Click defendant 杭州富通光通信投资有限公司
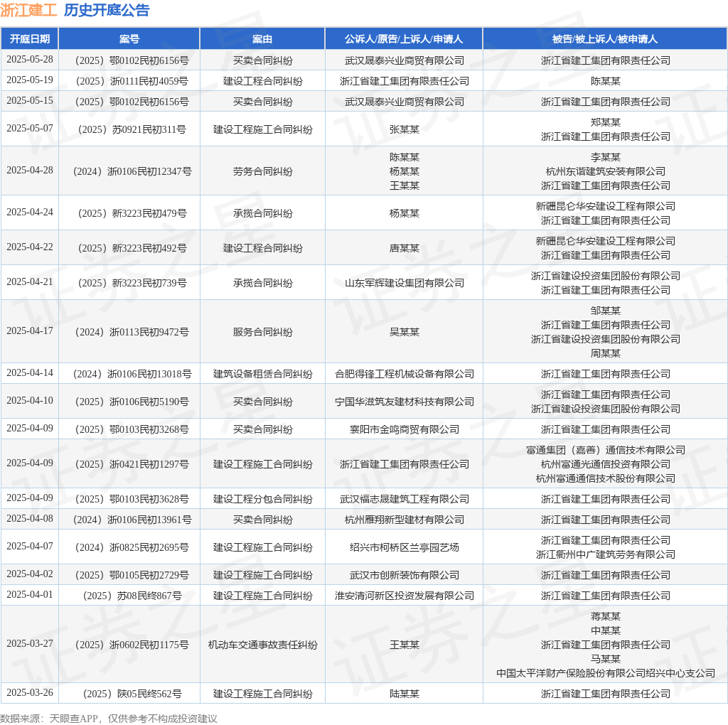Screen dimensions: 728x725 click(606, 465)
